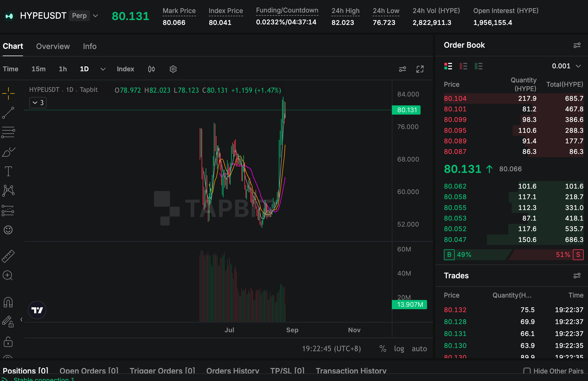Open the candlestick chart type icon
The image size is (588, 381).
(x=151, y=69)
